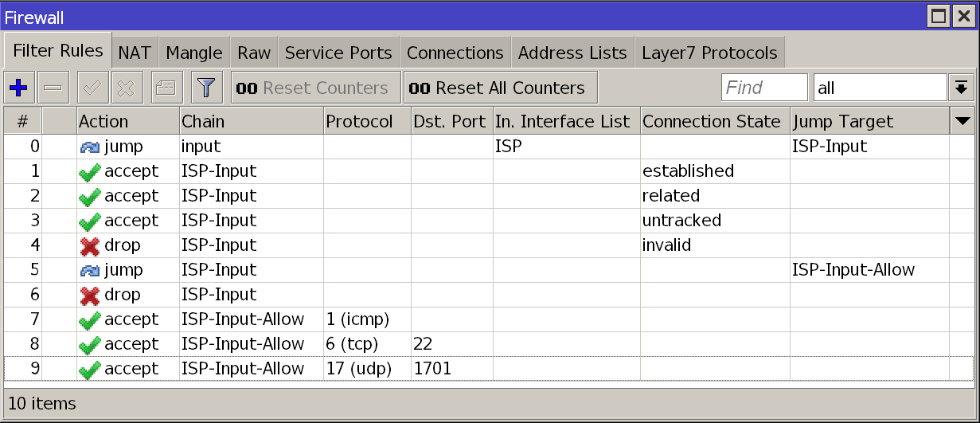The width and height of the screenshot is (980, 423).
Task: Sort by # column header
Action: pyautogui.click(x=22, y=121)
